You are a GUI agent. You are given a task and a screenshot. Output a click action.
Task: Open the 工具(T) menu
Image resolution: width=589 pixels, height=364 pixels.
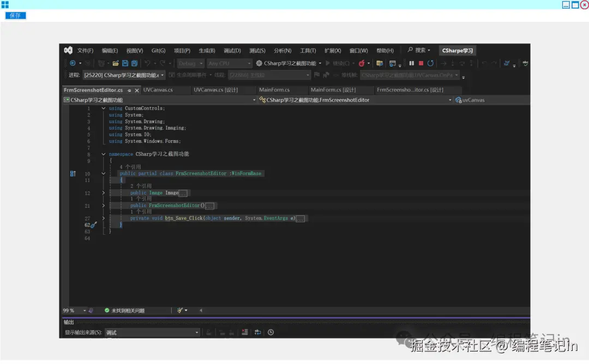click(308, 51)
